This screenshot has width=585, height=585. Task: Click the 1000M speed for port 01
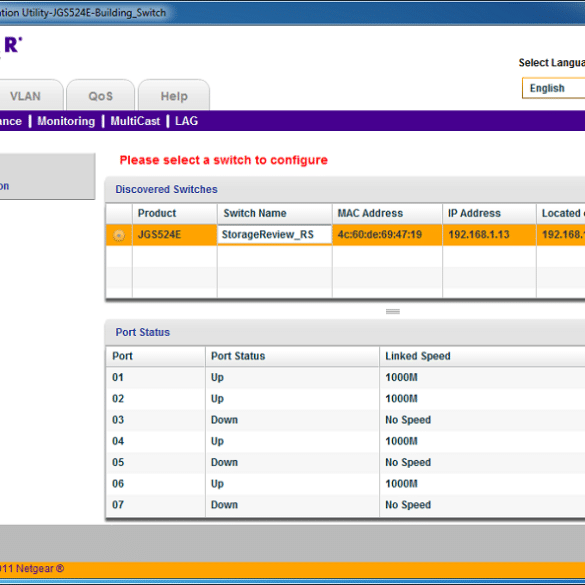pos(401,378)
